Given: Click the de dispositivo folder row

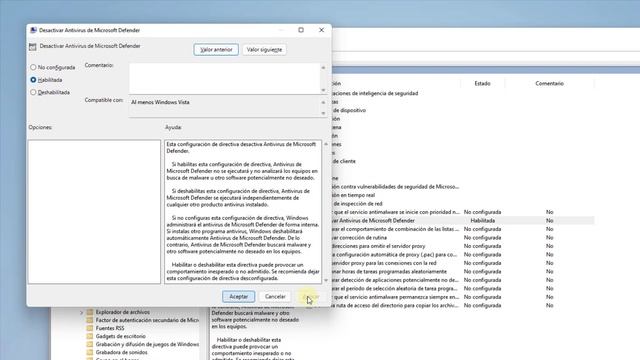Looking at the screenshot, I should pos(349,110).
